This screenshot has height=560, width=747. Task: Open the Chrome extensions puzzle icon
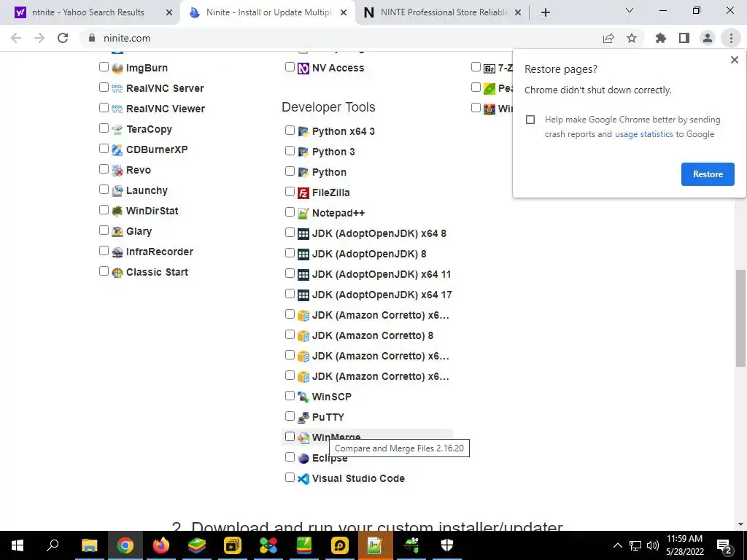[x=661, y=38]
